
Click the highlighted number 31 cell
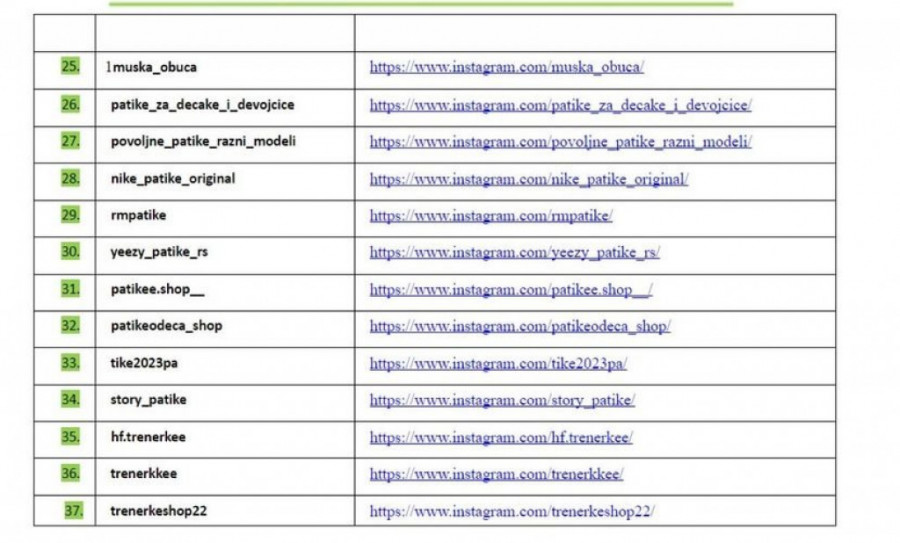click(x=70, y=289)
